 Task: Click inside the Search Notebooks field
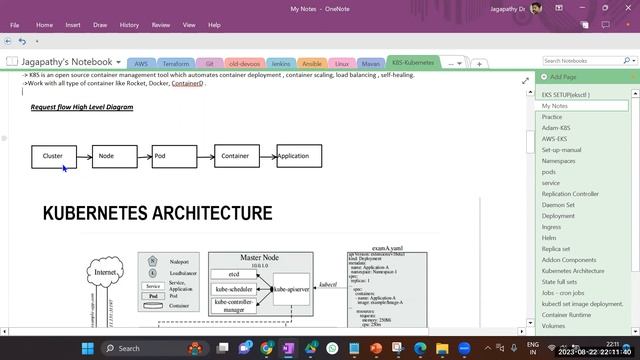[x=582, y=60]
